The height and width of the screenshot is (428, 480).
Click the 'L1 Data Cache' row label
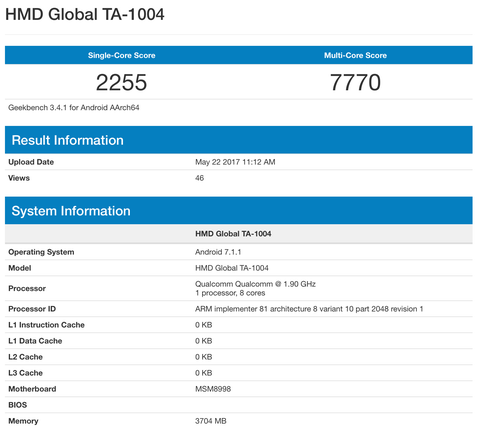pyautogui.click(x=35, y=341)
